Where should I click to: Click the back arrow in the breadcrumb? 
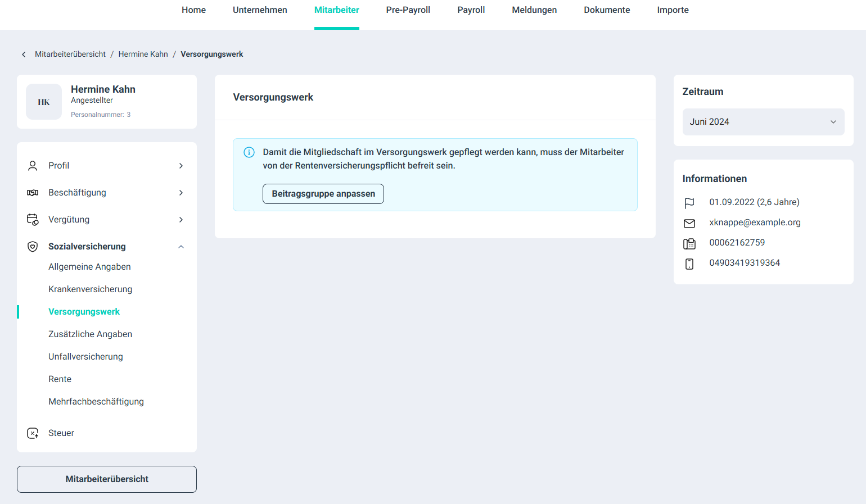coord(24,55)
